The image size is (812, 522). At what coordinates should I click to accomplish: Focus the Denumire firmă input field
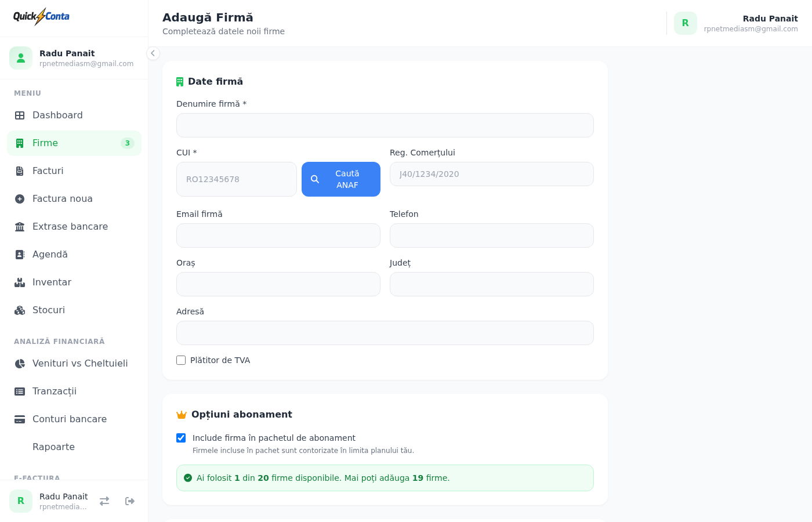(385, 125)
